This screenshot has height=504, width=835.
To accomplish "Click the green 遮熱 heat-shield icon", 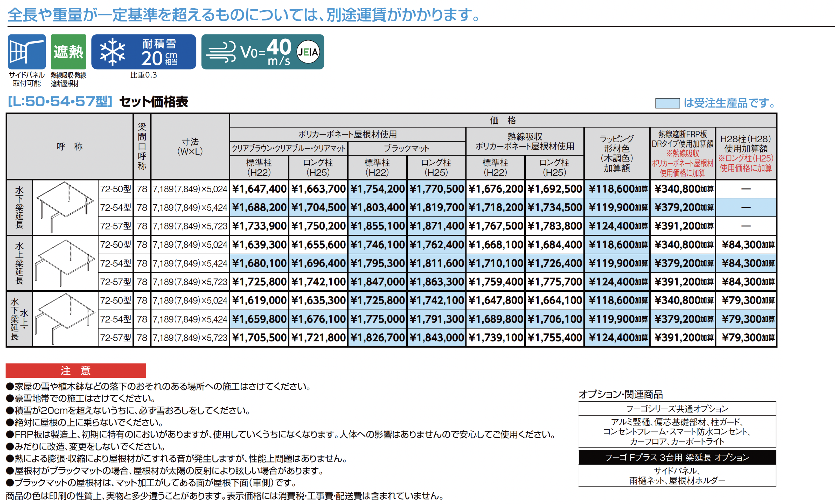I will tap(68, 52).
